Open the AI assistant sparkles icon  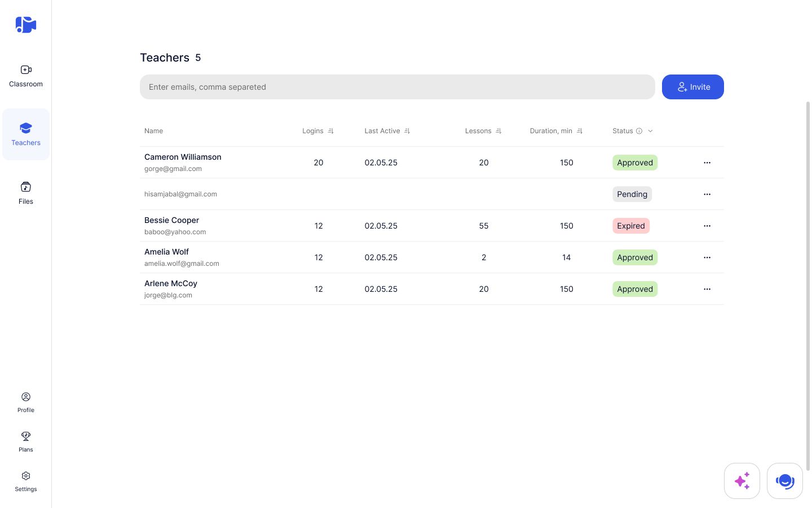point(742,480)
